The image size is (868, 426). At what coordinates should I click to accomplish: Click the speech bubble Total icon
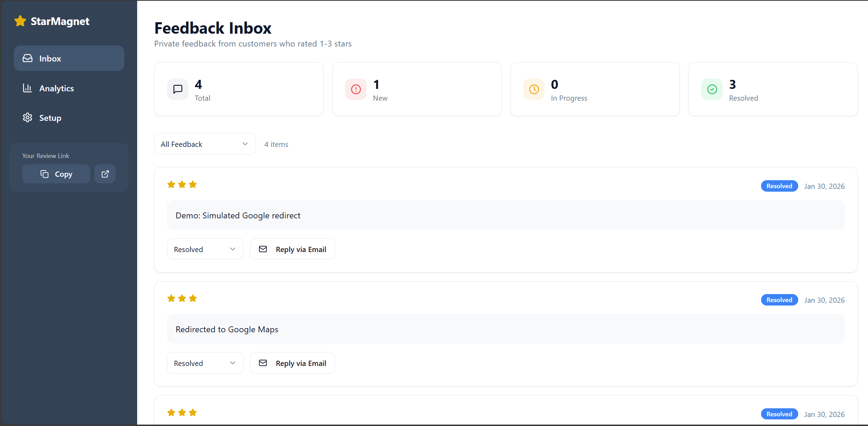point(178,89)
